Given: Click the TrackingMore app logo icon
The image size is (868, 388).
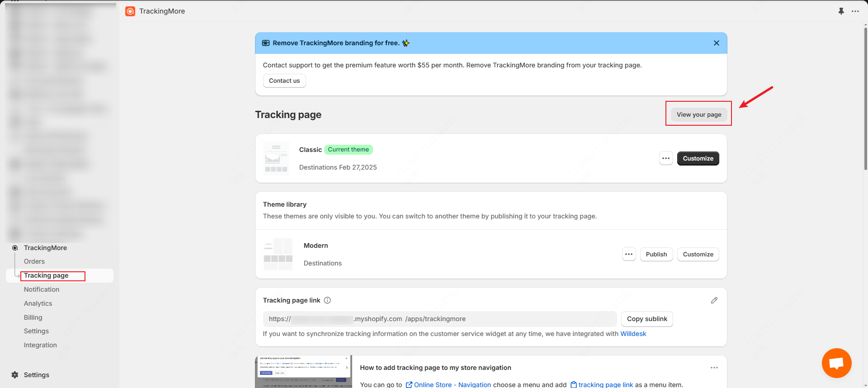Looking at the screenshot, I should [x=130, y=11].
